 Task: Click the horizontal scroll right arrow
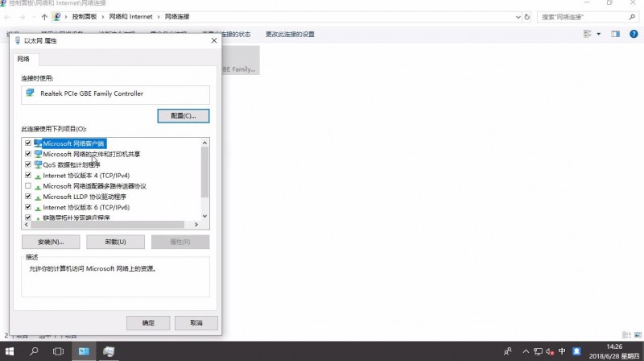pyautogui.click(x=196, y=225)
